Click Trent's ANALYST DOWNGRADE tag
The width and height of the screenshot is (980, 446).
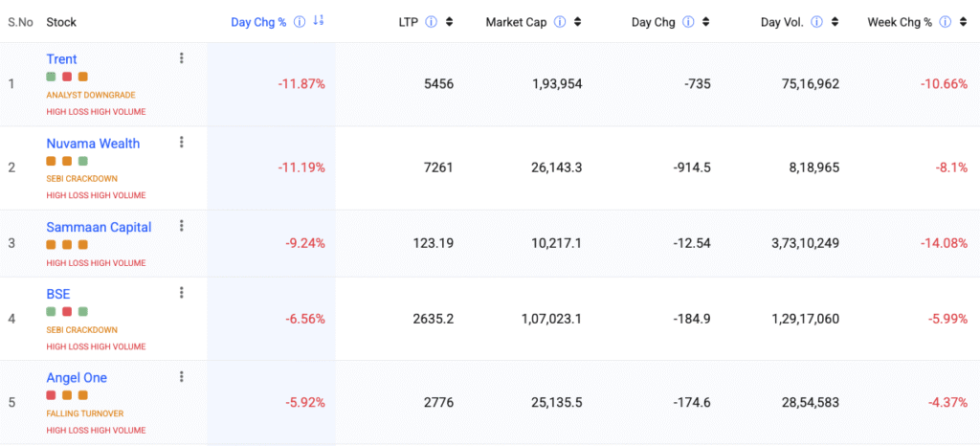point(91,95)
